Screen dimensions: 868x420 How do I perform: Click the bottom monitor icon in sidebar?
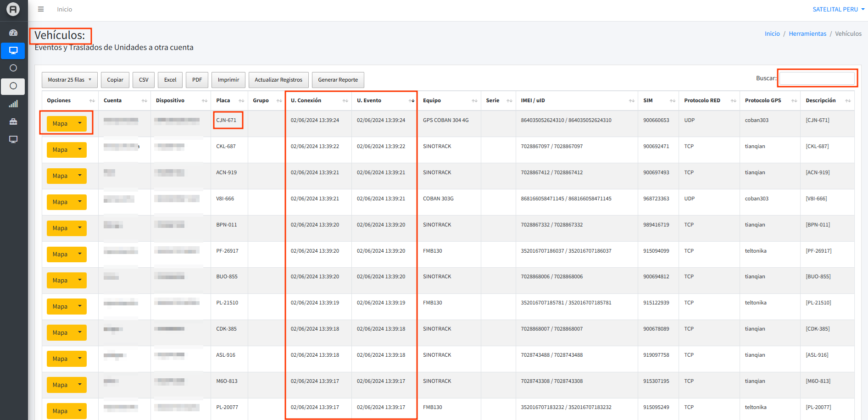pos(13,139)
